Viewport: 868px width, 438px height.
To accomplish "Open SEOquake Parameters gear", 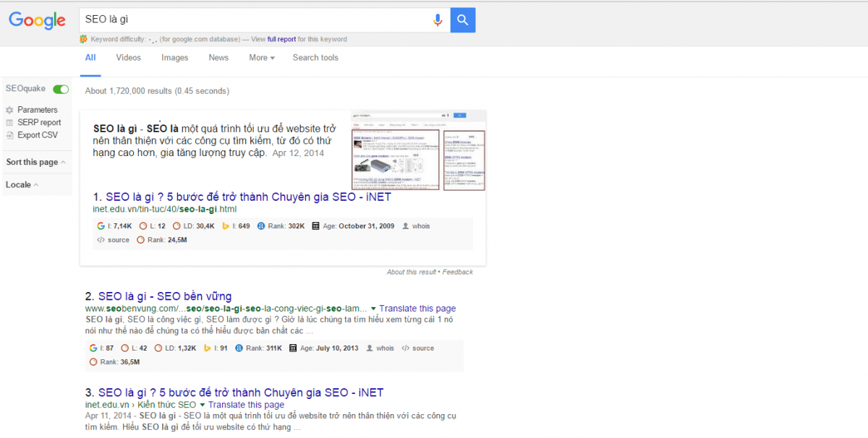I will [x=9, y=110].
